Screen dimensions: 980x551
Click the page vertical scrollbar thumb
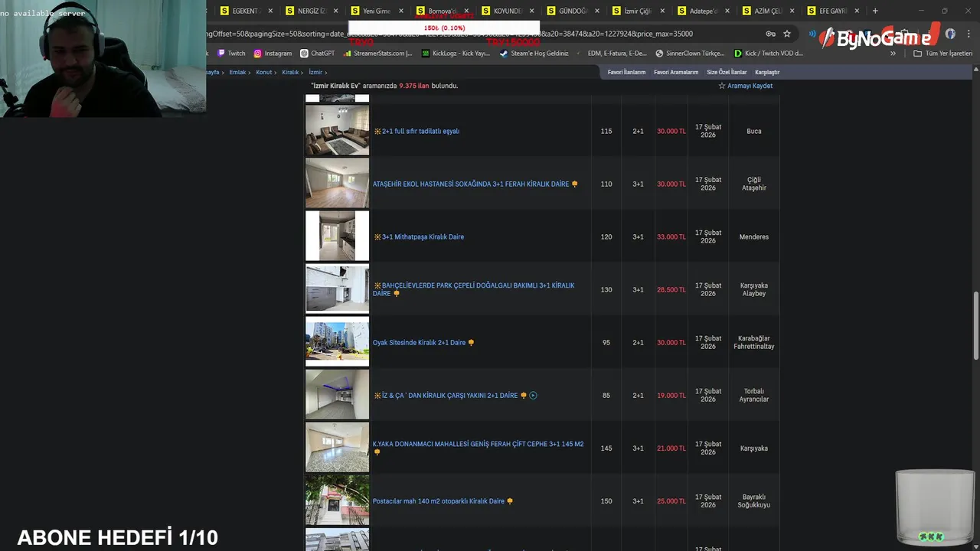(976, 325)
